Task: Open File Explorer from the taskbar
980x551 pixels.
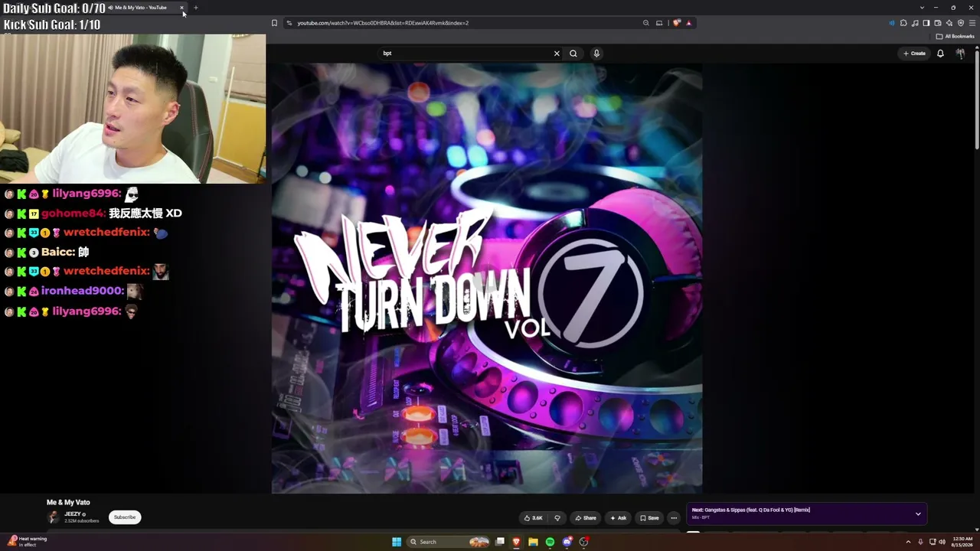Action: [x=533, y=542]
